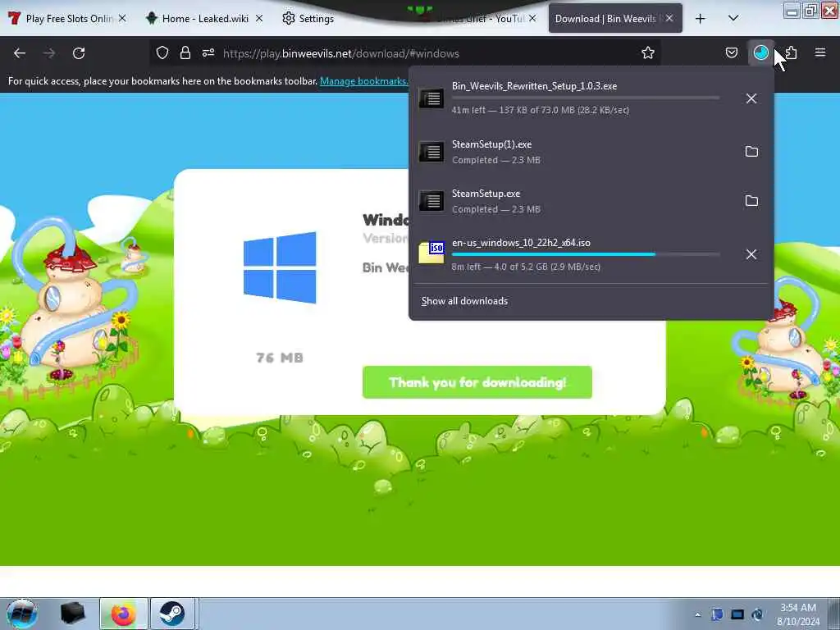
Task: Show SteamSetup.exe in its folder
Action: [751, 201]
